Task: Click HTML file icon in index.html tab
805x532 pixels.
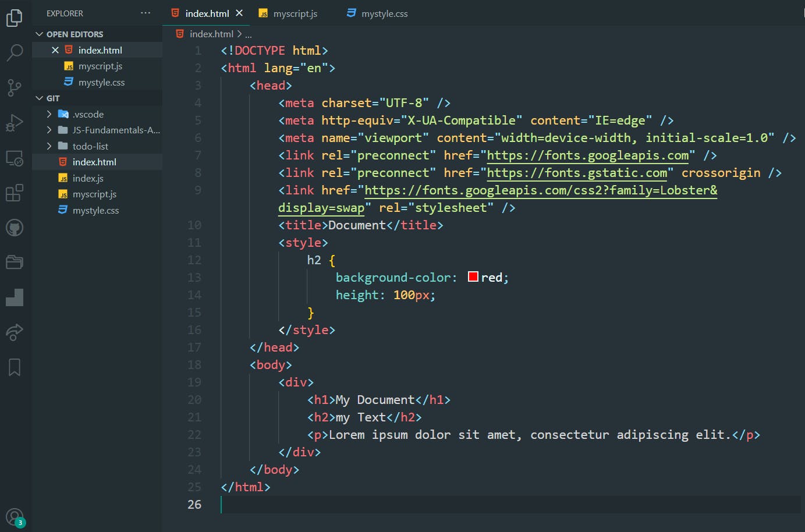Action: coord(175,13)
